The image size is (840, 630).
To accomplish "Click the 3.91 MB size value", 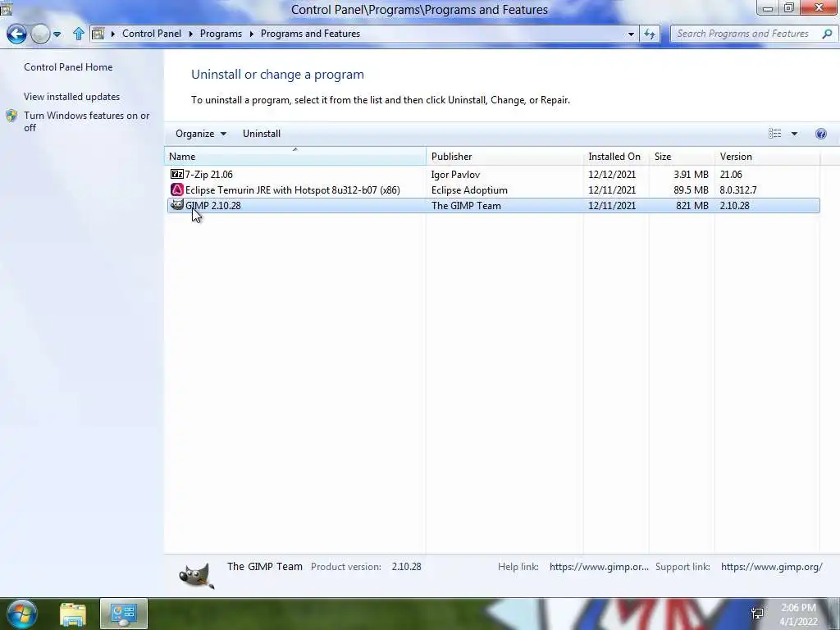I will click(691, 174).
